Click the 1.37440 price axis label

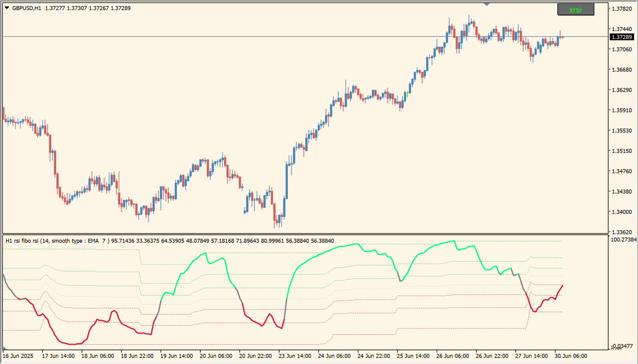coord(622,29)
